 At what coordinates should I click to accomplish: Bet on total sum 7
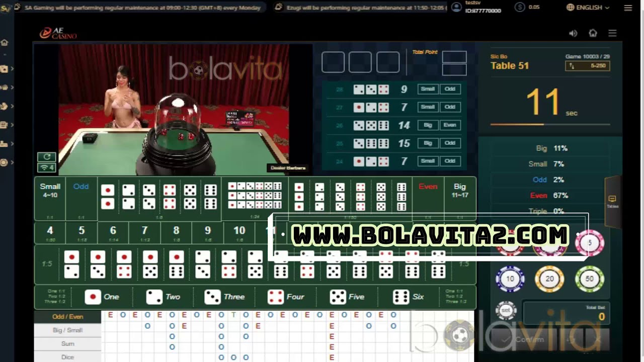[144, 232]
